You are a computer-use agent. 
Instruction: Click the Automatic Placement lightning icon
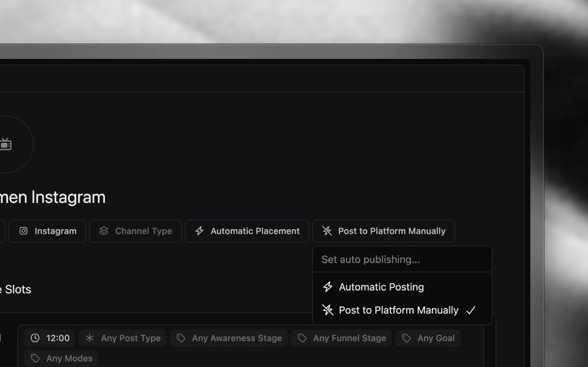pyautogui.click(x=199, y=231)
